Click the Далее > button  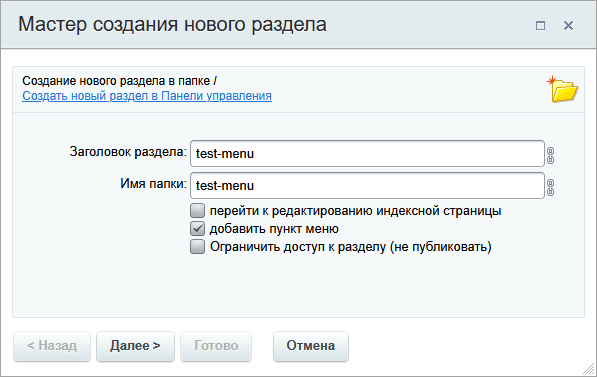135,346
